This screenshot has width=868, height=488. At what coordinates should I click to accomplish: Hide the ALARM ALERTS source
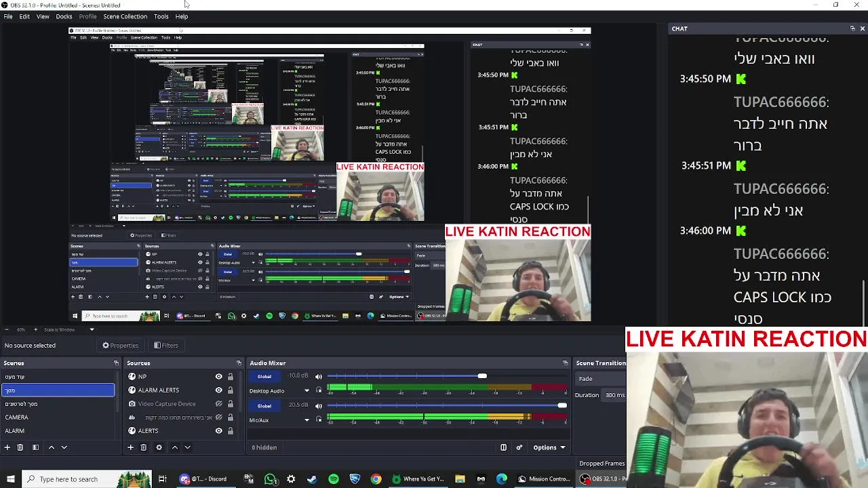[218, 390]
